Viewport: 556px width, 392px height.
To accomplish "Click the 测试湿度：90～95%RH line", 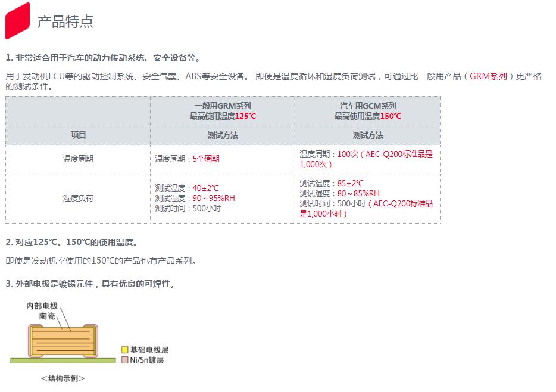I will pos(195,198).
